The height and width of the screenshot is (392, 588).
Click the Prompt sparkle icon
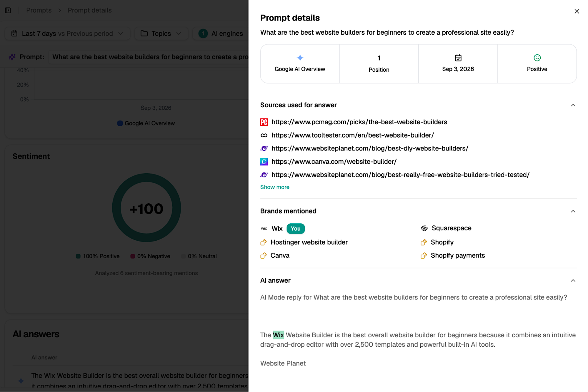pyautogui.click(x=12, y=57)
